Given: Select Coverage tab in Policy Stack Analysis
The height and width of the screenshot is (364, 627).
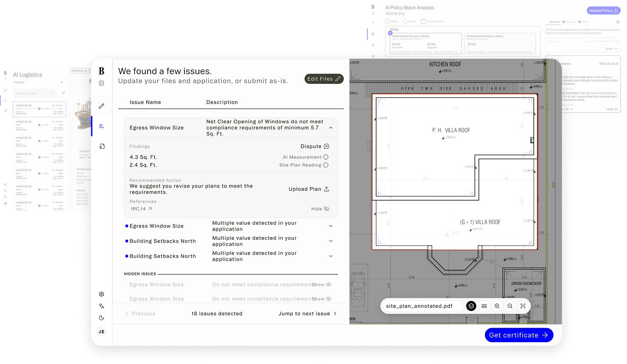Looking at the screenshot, I should click(569, 22).
